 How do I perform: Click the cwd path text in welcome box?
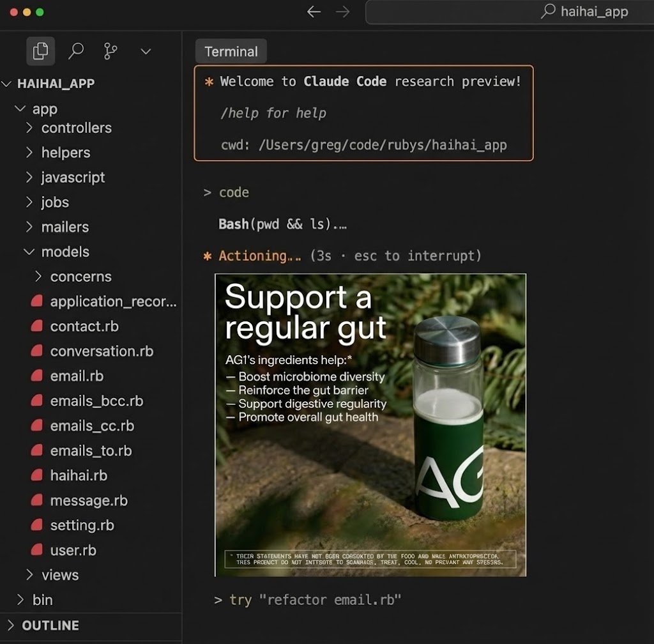(x=363, y=145)
